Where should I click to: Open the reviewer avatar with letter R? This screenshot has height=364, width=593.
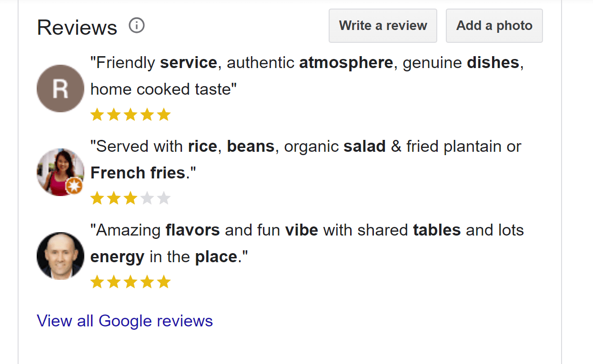(x=60, y=89)
